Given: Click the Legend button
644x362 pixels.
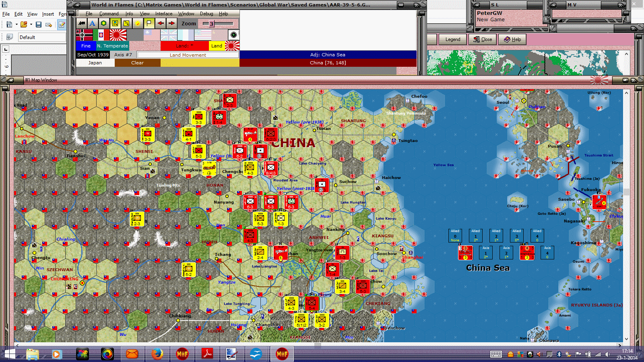Looking at the screenshot, I should pyautogui.click(x=452, y=39).
